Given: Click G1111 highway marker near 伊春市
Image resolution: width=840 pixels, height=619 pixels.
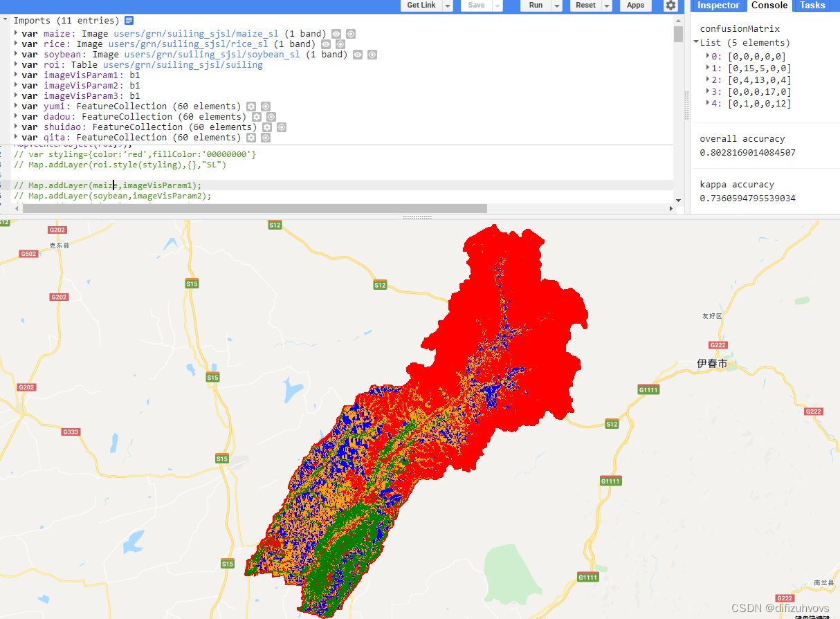Looking at the screenshot, I should [x=649, y=390].
